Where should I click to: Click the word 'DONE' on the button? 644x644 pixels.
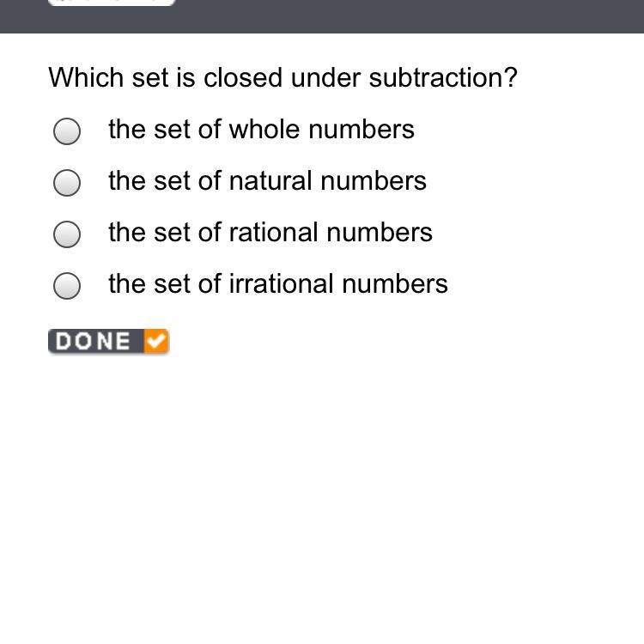(94, 341)
